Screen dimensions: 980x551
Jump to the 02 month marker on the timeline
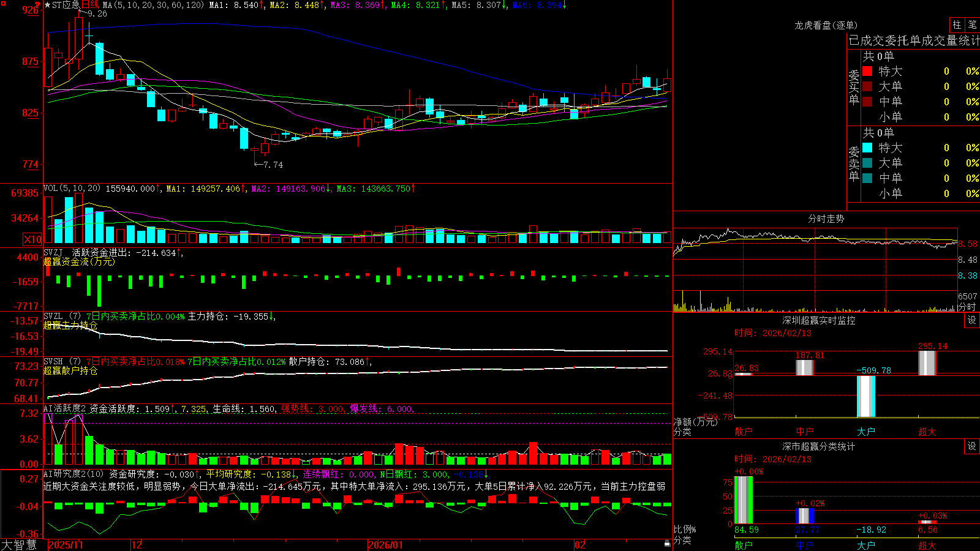point(580,545)
